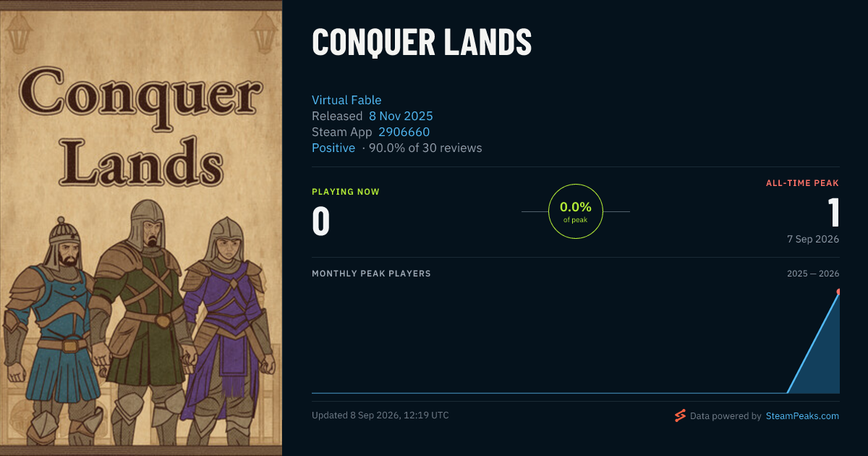The width and height of the screenshot is (868, 456).
Task: Click the SteamPeaks logo icon
Action: (680, 415)
